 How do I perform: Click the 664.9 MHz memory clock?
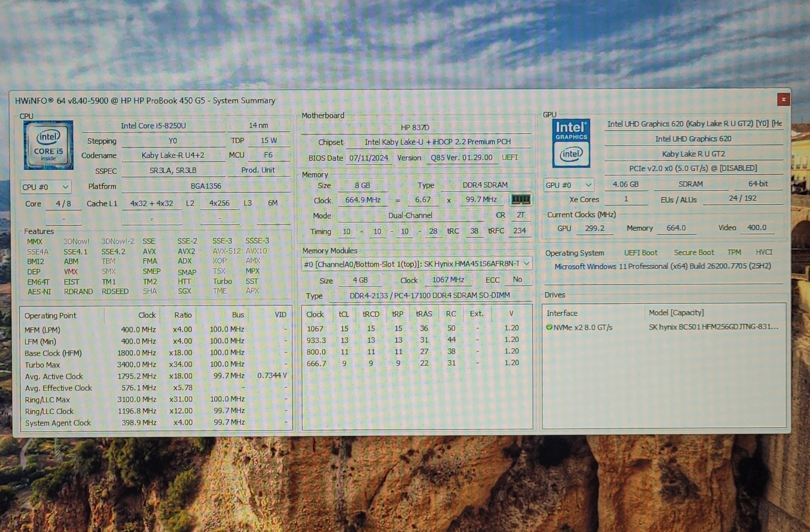click(x=363, y=200)
